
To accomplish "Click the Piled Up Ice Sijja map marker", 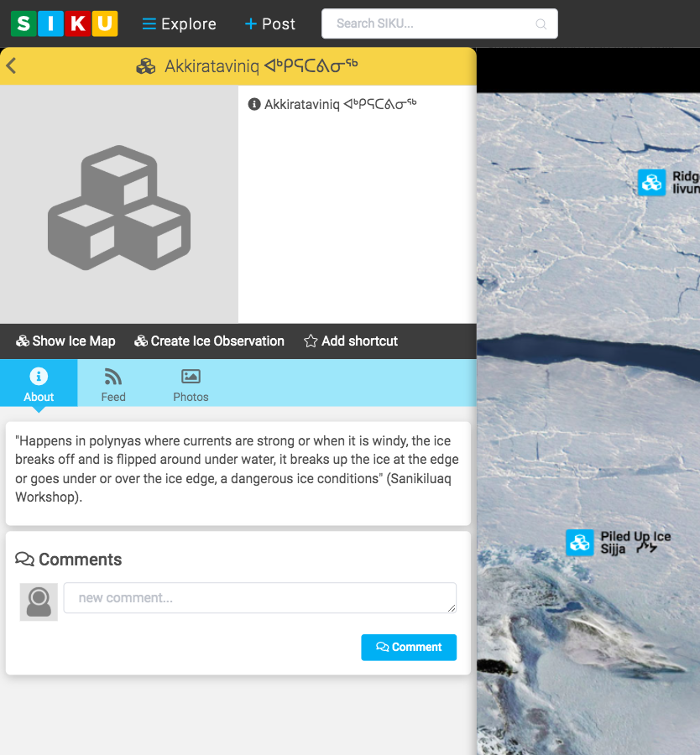I will click(580, 543).
